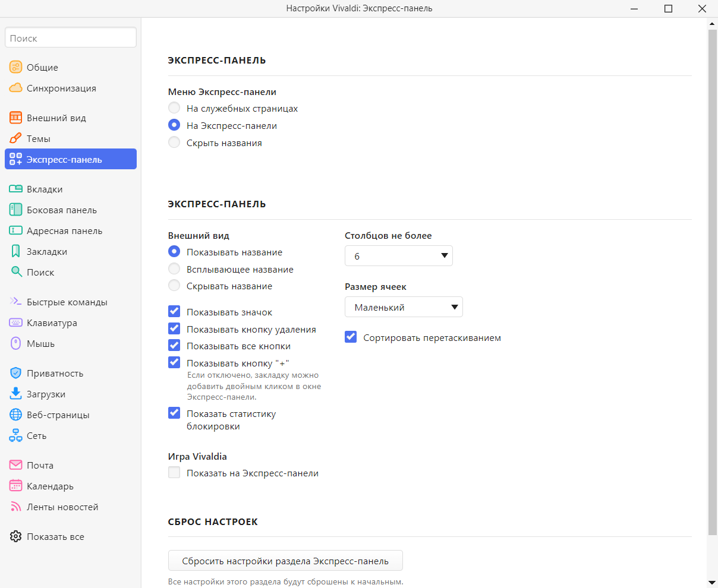The height and width of the screenshot is (588, 718).
Task: Select 'Скрыть названия' radio option
Action: 174,143
